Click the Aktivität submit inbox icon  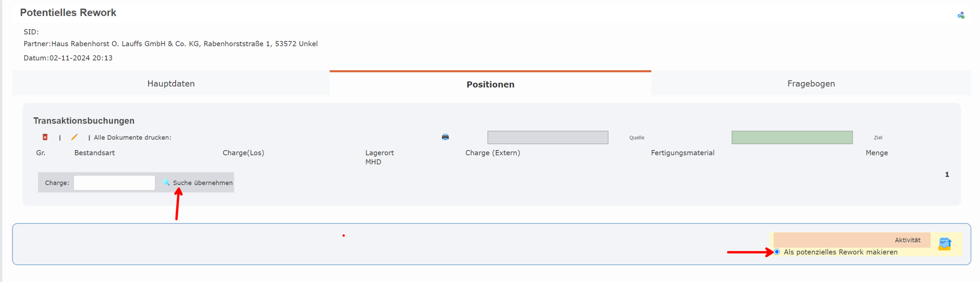[944, 244]
